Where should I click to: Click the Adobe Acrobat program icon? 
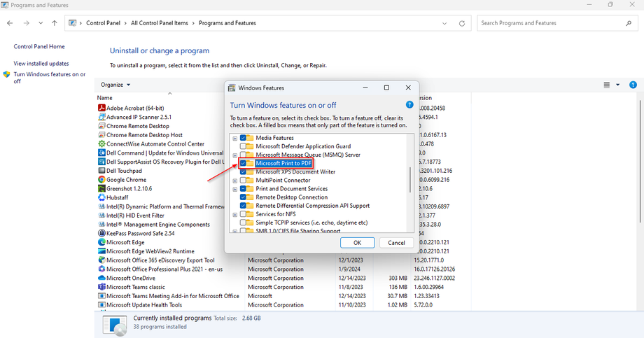[x=101, y=108]
